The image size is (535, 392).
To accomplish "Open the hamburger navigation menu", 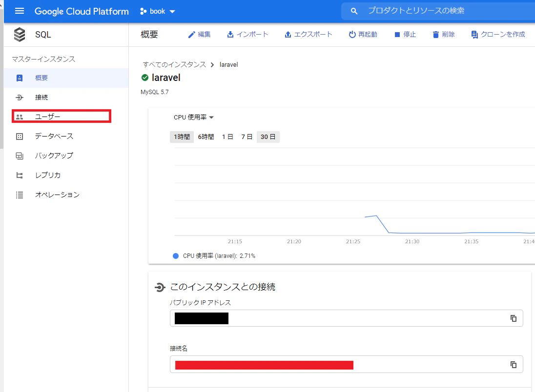I will pyautogui.click(x=20, y=11).
